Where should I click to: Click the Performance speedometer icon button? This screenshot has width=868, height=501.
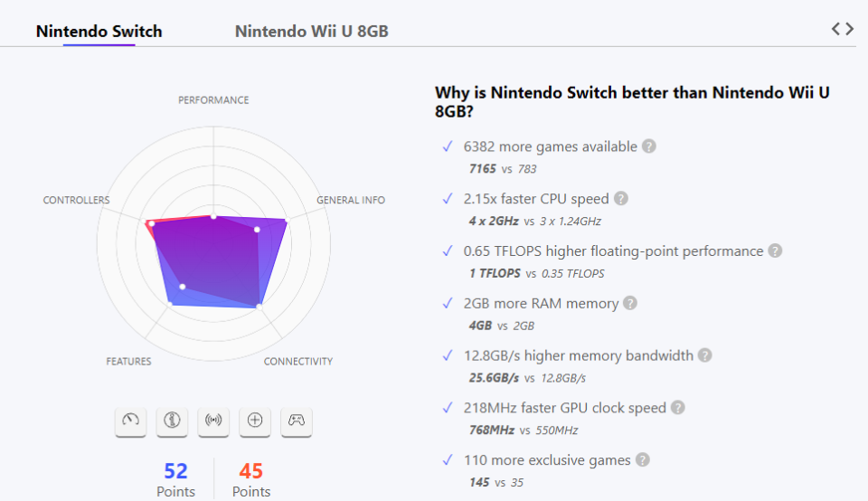131,421
